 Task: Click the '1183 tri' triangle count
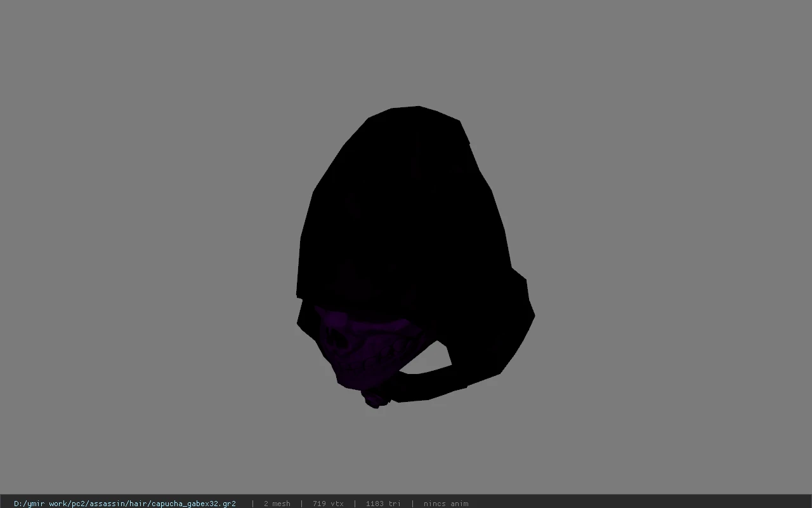click(383, 504)
